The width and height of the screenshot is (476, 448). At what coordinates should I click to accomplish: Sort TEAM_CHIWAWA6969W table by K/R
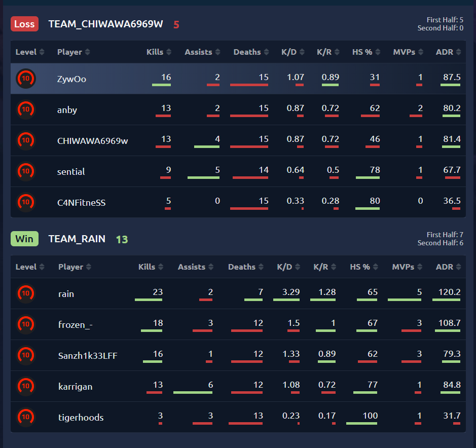(328, 52)
